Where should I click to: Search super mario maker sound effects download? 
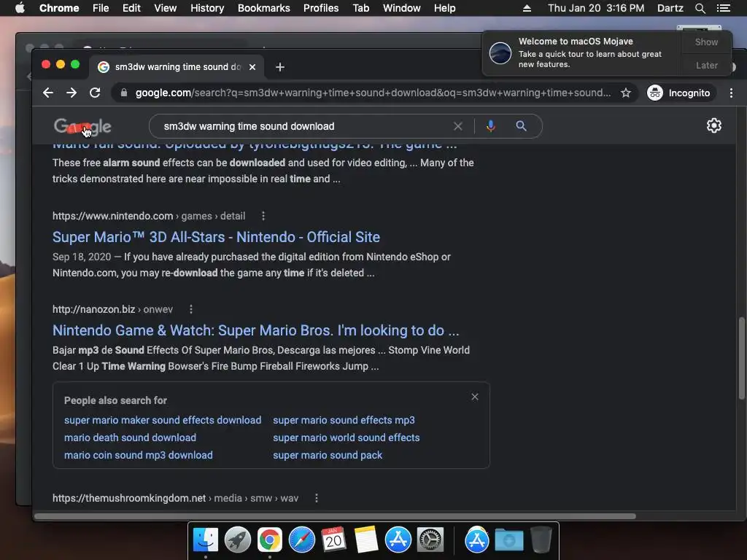[x=163, y=420]
